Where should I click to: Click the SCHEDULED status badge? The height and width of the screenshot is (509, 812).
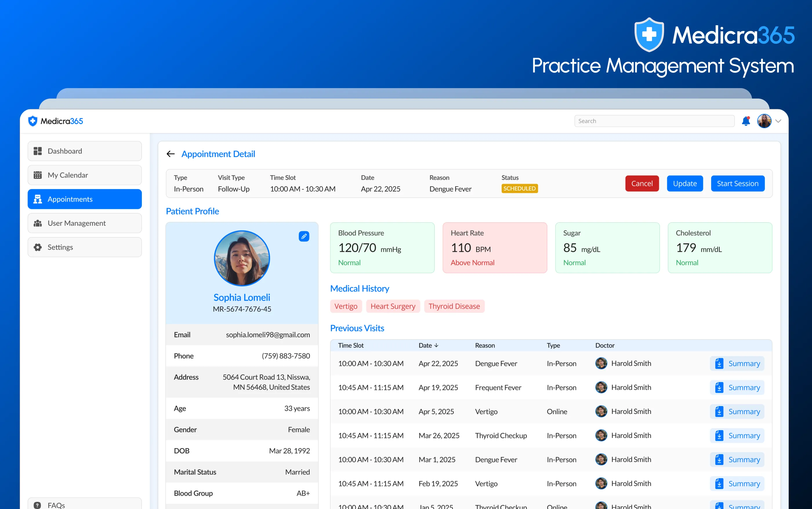pos(519,188)
